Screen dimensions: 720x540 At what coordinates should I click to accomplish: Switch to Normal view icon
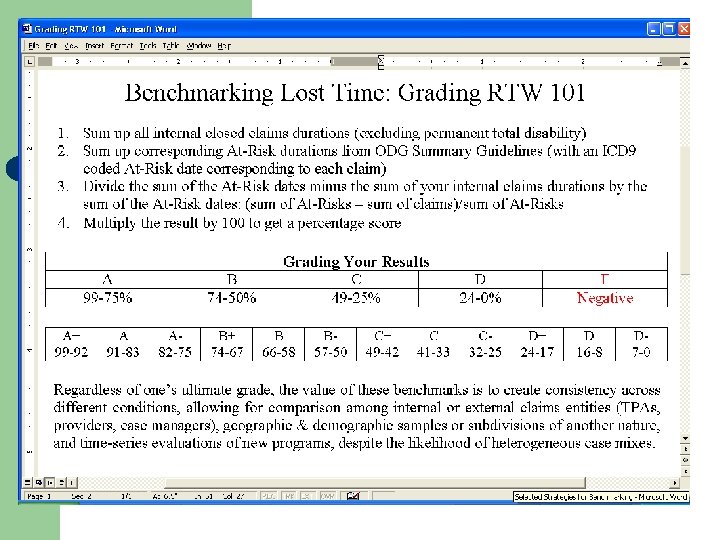click(28, 482)
